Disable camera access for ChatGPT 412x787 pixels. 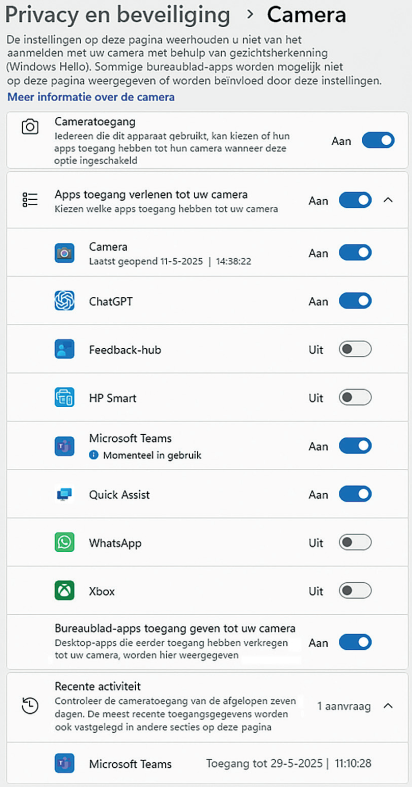click(355, 301)
